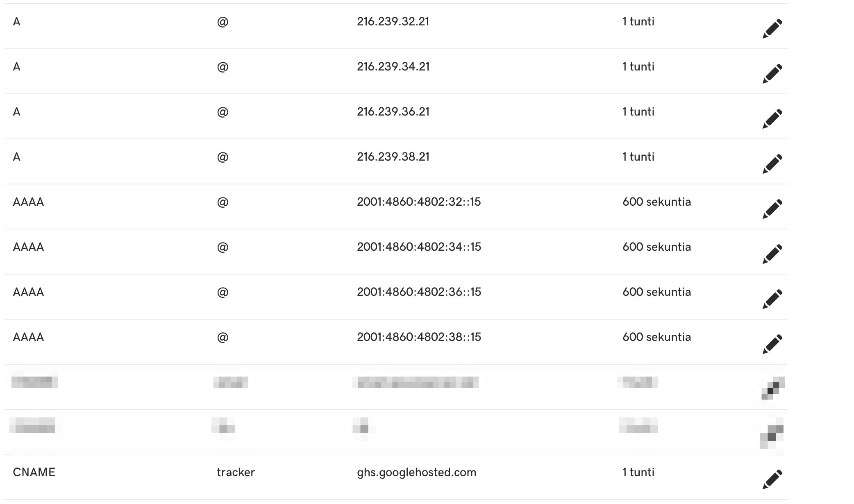Click the tracker host name
854x504 pixels.
[236, 472]
